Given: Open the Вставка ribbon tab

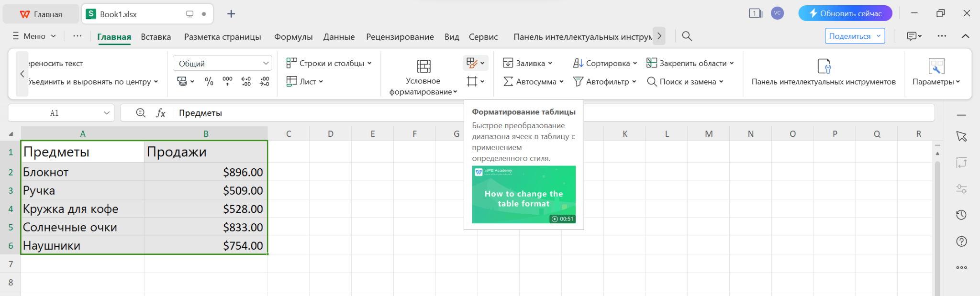Looking at the screenshot, I should point(156,37).
